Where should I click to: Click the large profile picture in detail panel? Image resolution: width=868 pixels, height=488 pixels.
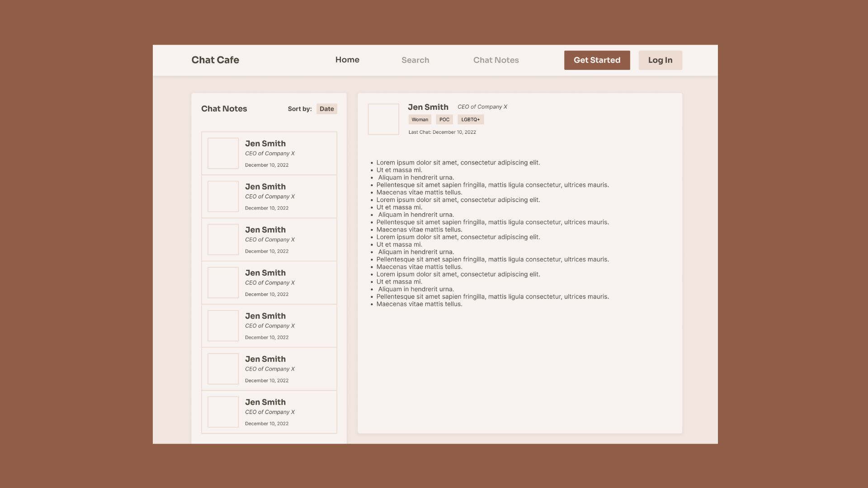click(383, 119)
